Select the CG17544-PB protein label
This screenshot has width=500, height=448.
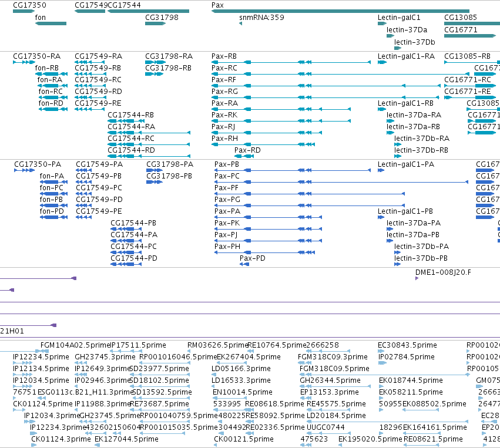133,223
